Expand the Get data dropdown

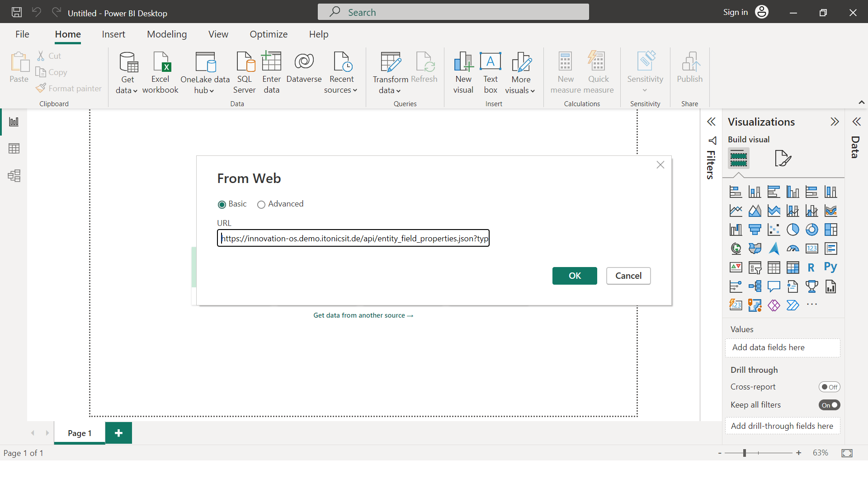[x=127, y=90]
